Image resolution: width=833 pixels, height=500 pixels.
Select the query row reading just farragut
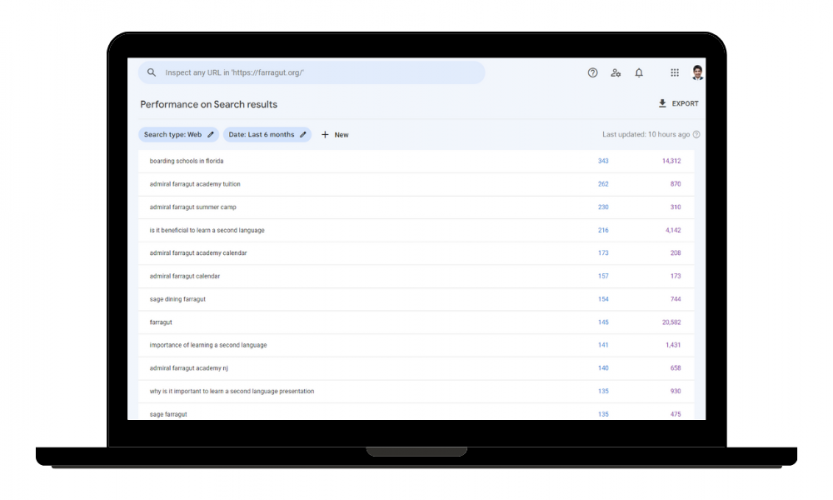161,322
